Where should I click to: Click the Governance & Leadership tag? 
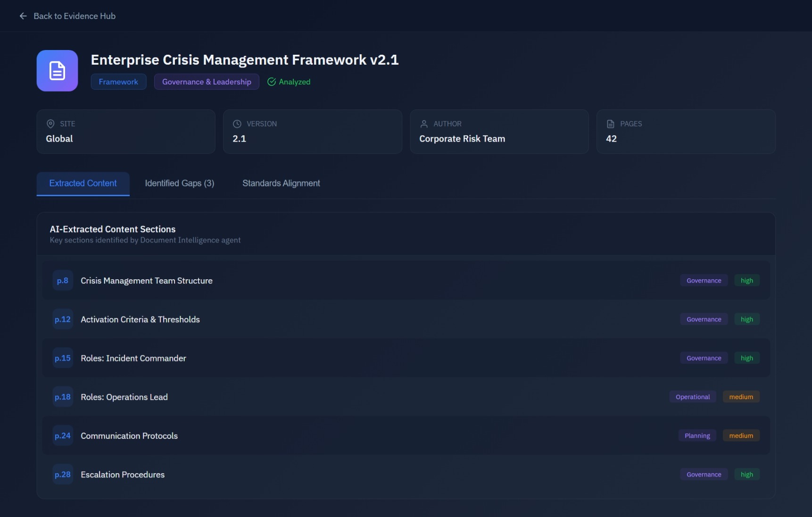[207, 82]
